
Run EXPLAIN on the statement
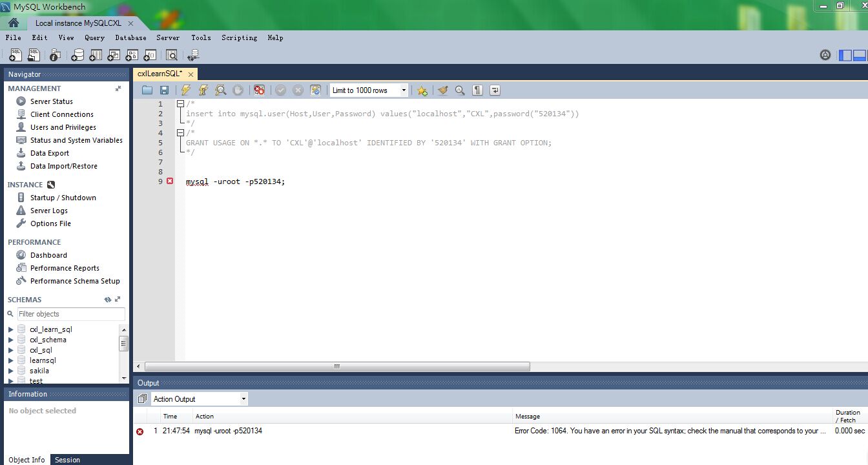tap(221, 90)
